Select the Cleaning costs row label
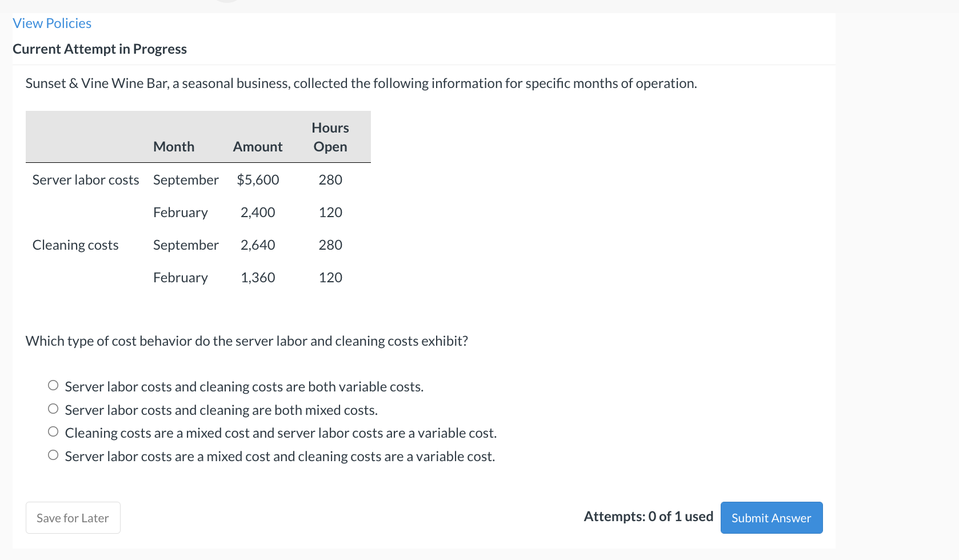Screen dimensions: 959x560 click(75, 245)
